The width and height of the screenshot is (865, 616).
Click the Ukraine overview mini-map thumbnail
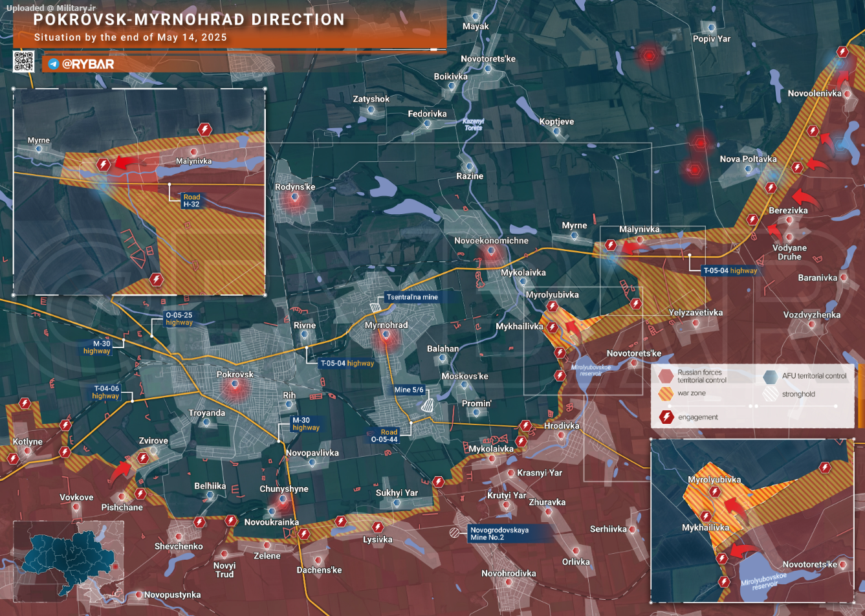[x=68, y=562]
